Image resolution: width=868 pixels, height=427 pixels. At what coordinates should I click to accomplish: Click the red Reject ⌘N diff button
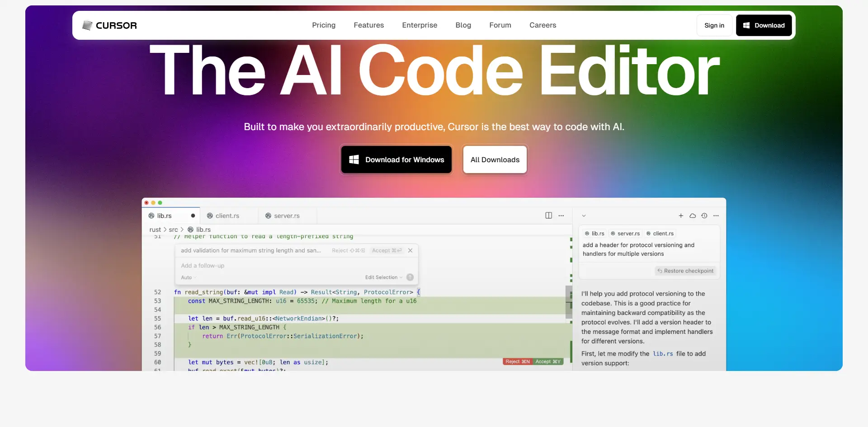[x=518, y=361]
